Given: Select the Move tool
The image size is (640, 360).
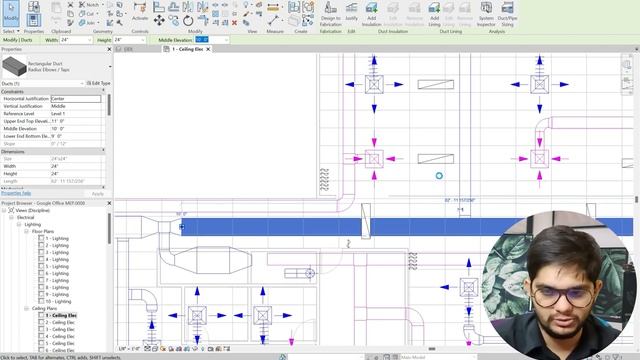Looking at the screenshot, I should (159, 20).
